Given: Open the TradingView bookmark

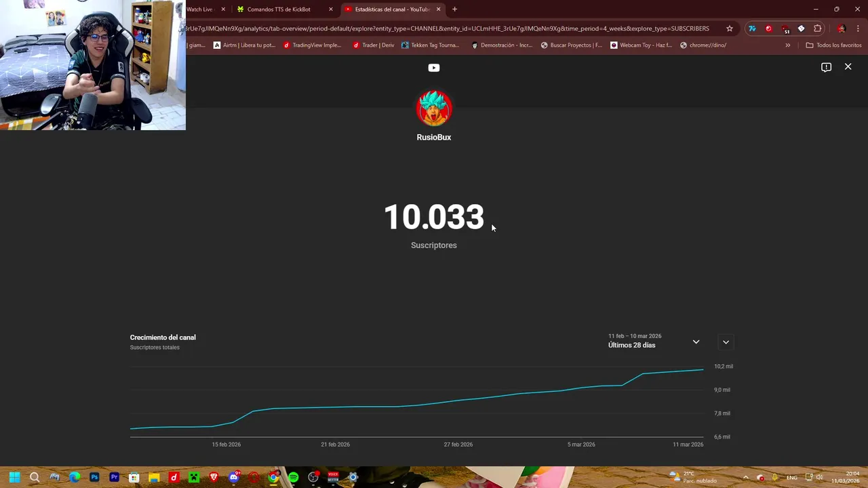Looking at the screenshot, I should click(312, 45).
